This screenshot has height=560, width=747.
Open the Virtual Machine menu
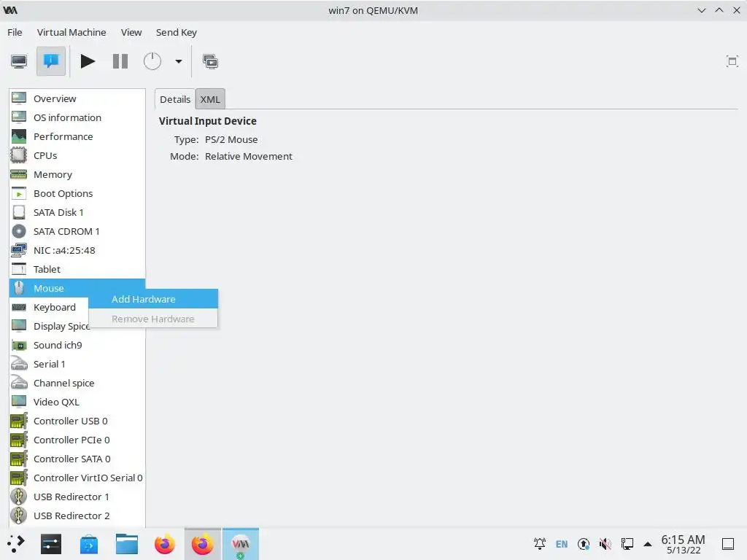(71, 32)
